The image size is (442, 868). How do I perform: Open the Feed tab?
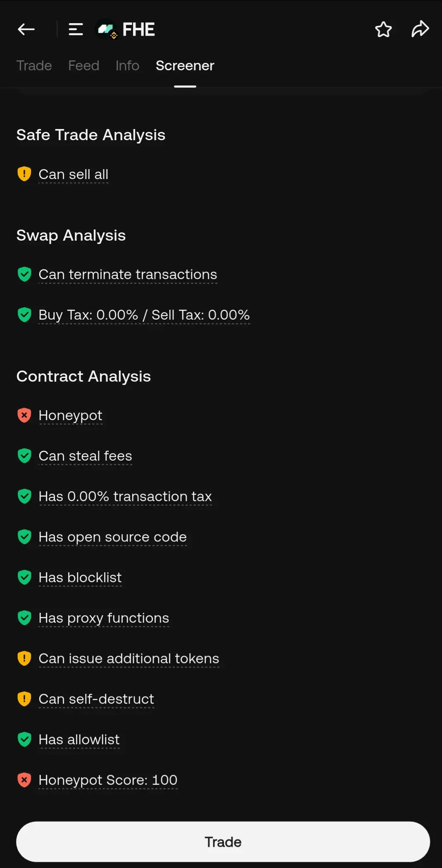[83, 66]
